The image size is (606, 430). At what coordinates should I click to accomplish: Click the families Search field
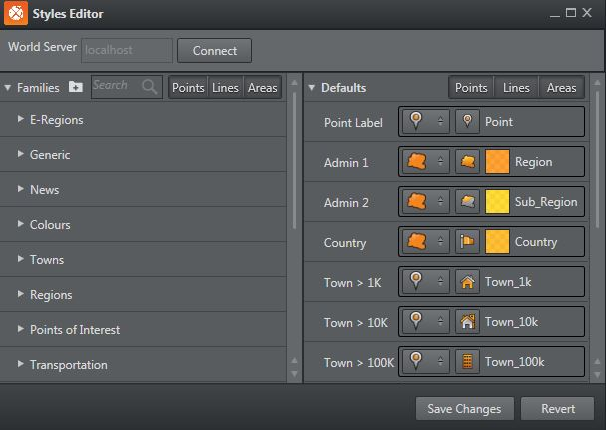(x=118, y=87)
